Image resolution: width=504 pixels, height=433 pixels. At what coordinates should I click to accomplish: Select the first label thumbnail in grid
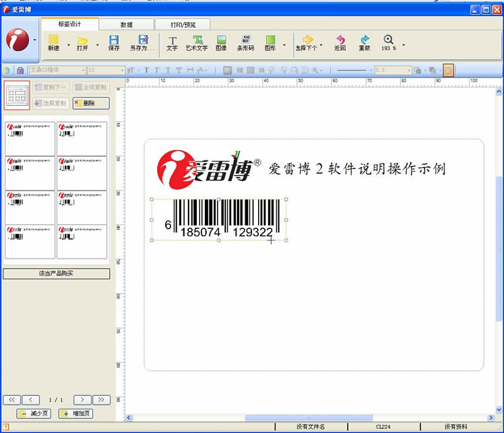click(30, 139)
